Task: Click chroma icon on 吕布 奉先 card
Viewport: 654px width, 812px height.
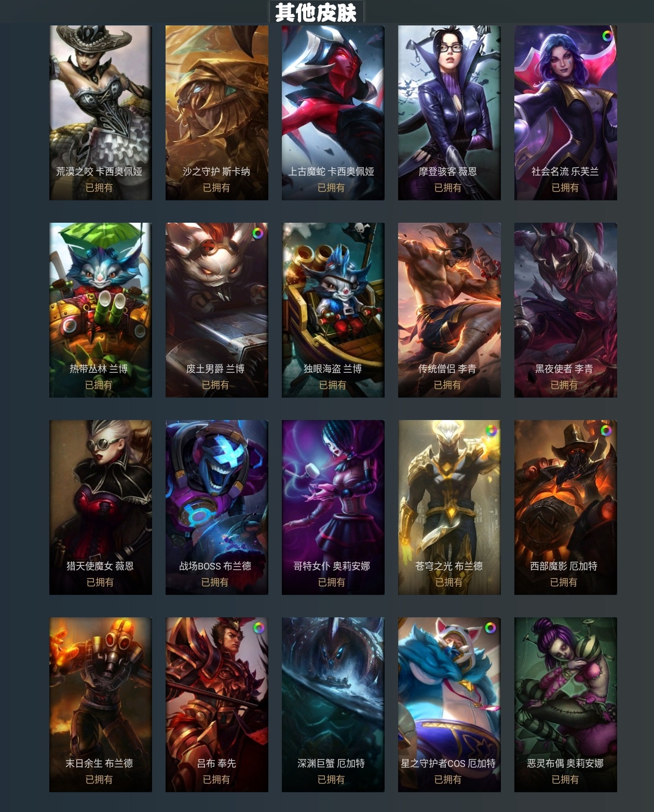Action: coord(258,628)
